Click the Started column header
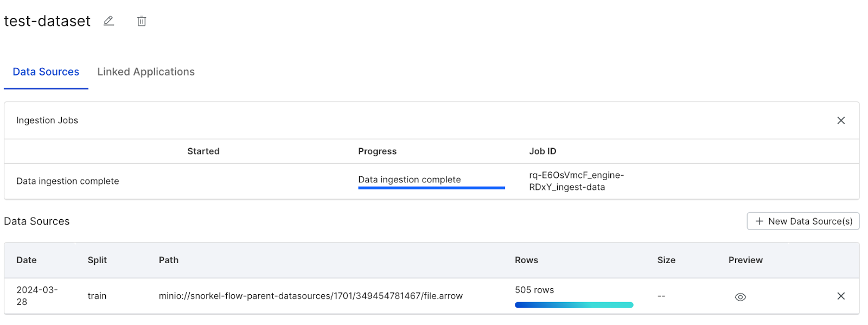 click(203, 151)
